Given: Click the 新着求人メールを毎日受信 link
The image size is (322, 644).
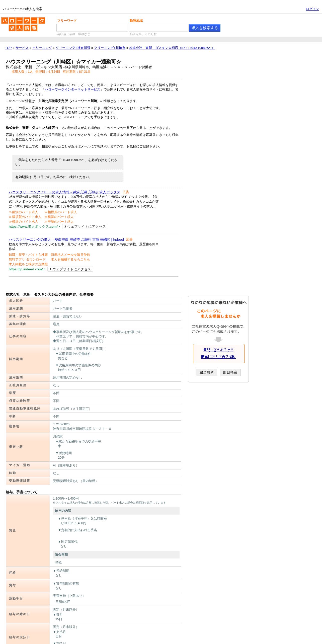Looking at the screenshot, I should pyautogui.click(x=70, y=255).
